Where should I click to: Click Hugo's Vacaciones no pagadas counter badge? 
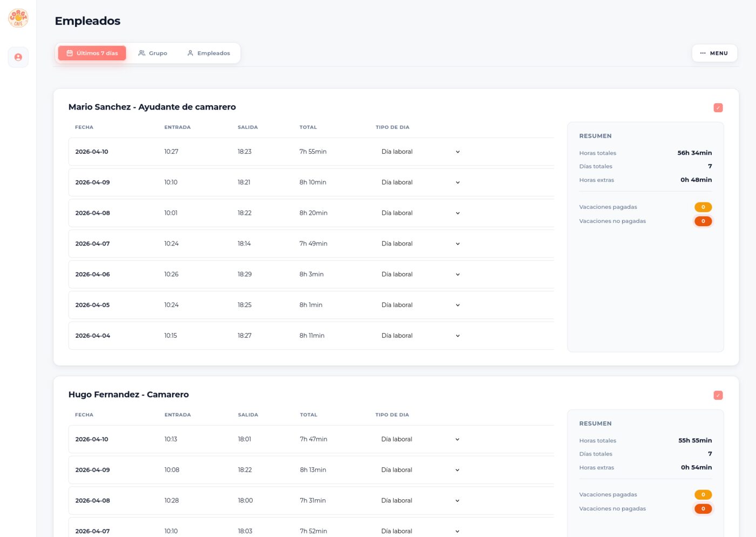coord(703,508)
